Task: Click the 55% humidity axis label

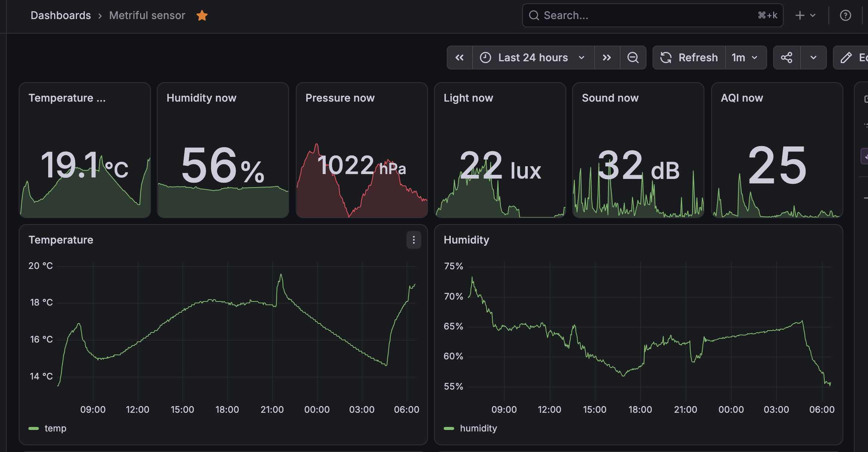Action: point(453,387)
